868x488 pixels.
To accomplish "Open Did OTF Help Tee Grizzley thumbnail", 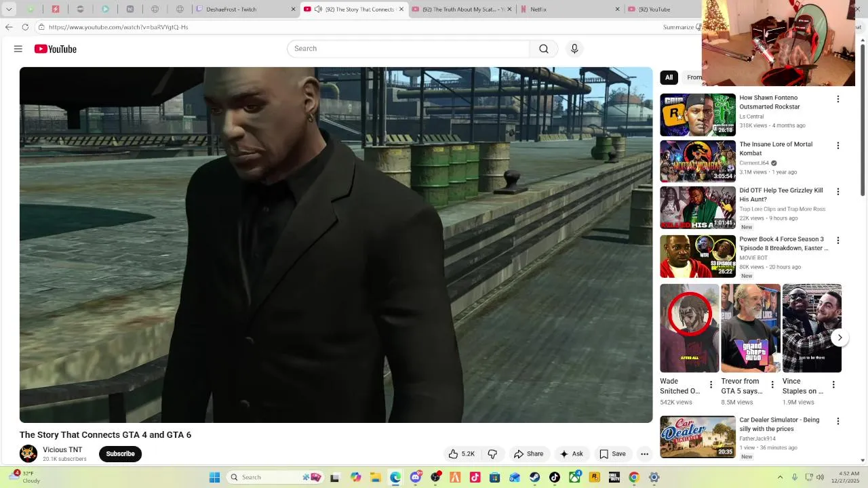I will 698,208.
